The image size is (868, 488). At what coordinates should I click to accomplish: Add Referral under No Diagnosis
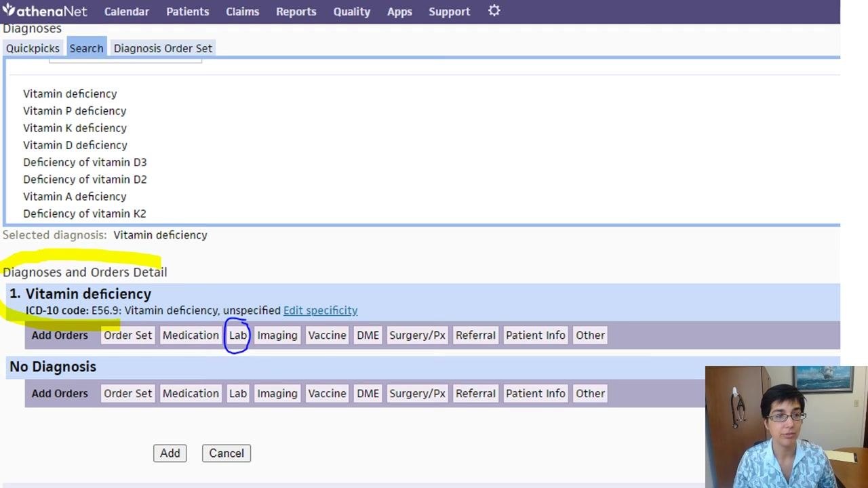(x=475, y=393)
